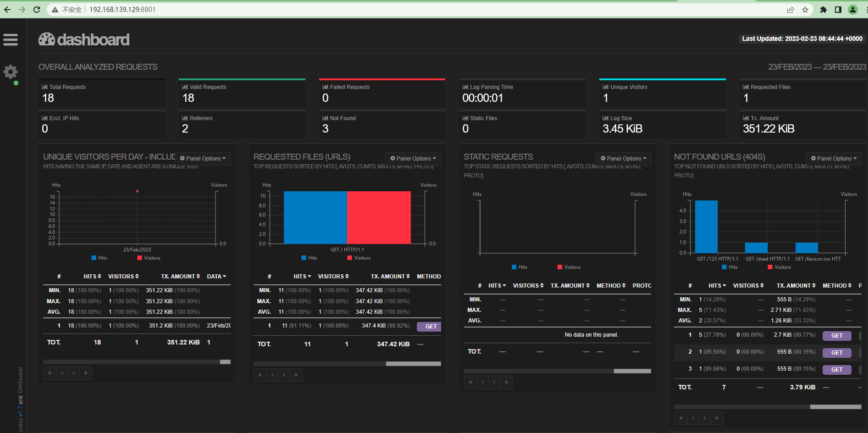Click the chart icon beside Not Found
The height and width of the screenshot is (433, 868).
point(326,118)
